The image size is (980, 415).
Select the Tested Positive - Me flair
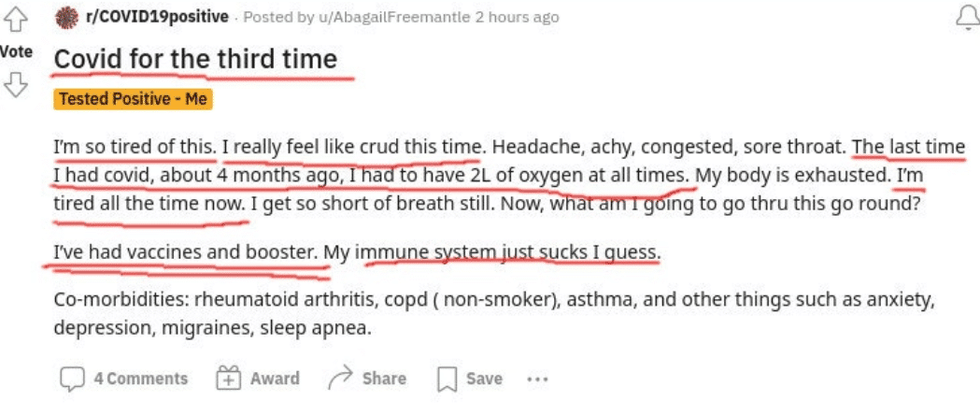coord(133,99)
